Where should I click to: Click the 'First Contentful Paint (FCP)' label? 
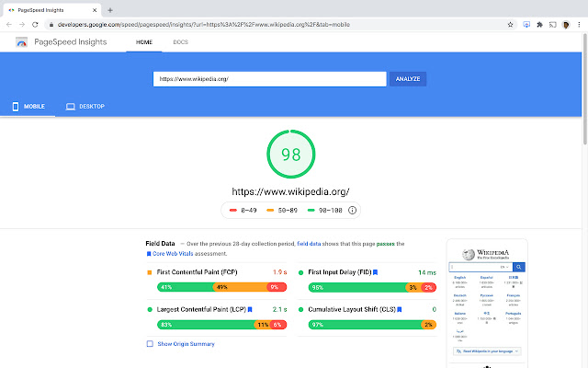point(197,272)
